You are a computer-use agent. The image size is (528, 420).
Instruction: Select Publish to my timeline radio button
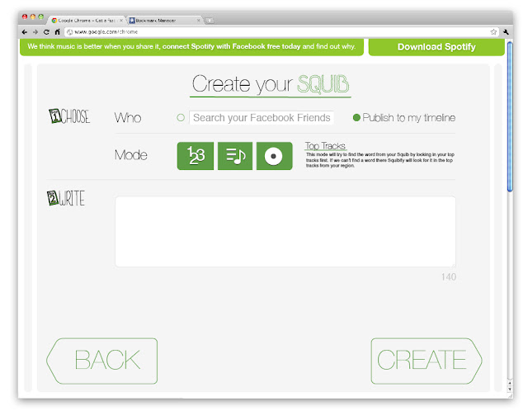coord(356,117)
